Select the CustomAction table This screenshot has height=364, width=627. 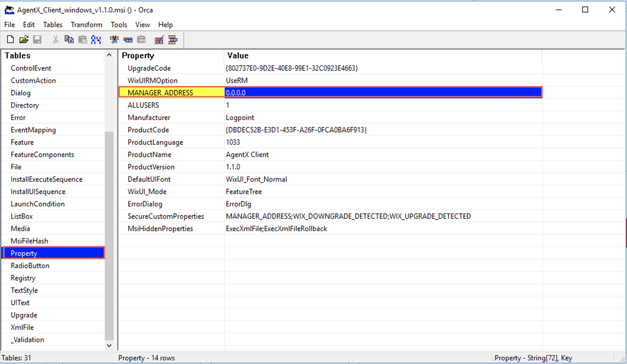(33, 81)
